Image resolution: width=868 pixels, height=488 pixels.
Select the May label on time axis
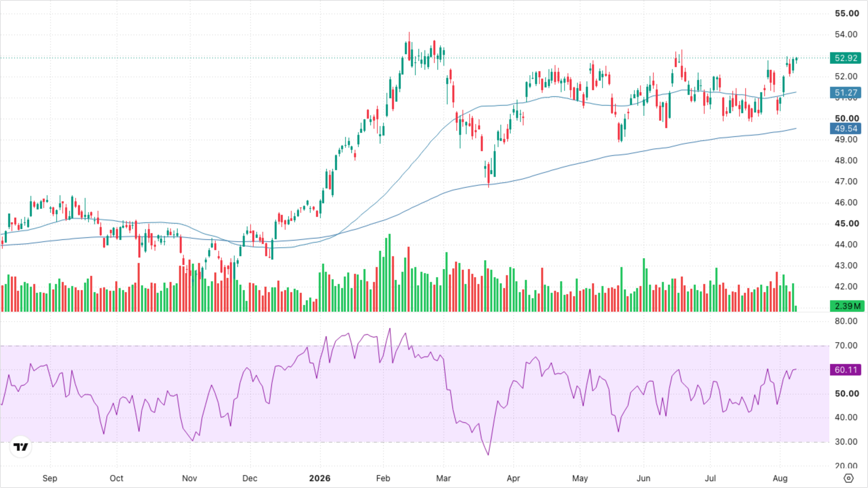click(x=580, y=478)
